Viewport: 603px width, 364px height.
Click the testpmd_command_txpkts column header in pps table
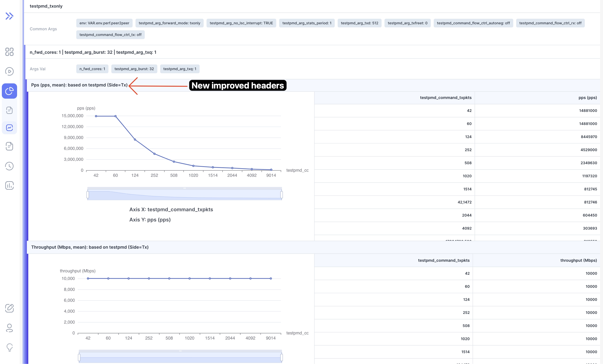tap(445, 98)
